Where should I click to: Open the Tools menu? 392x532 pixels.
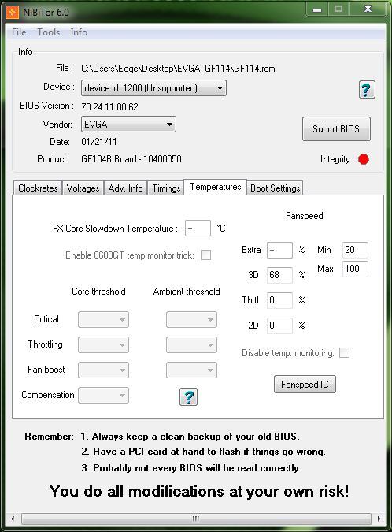(49, 32)
